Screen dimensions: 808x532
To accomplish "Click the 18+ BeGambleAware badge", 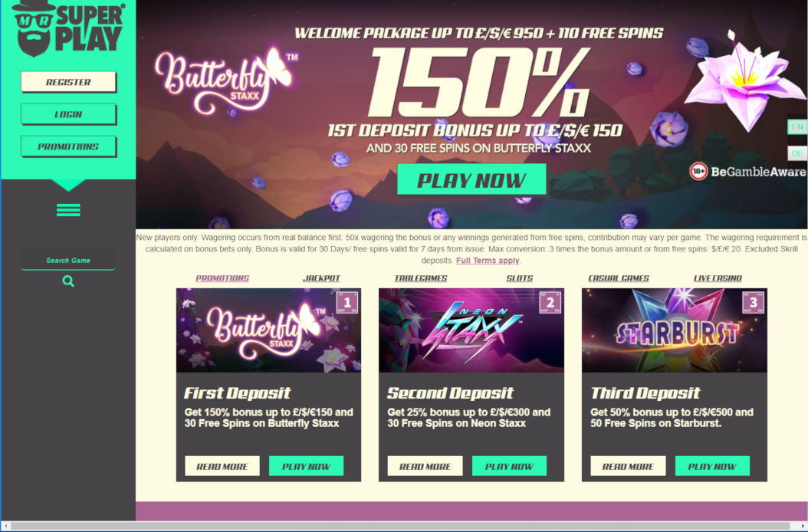I will point(747,172).
